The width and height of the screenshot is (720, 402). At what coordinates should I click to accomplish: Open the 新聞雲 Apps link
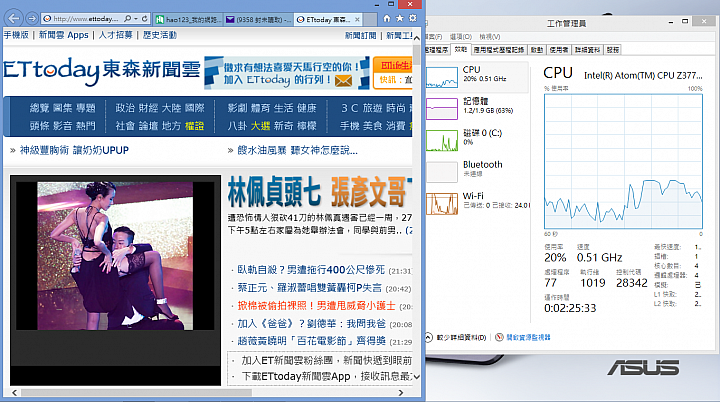pos(63,35)
